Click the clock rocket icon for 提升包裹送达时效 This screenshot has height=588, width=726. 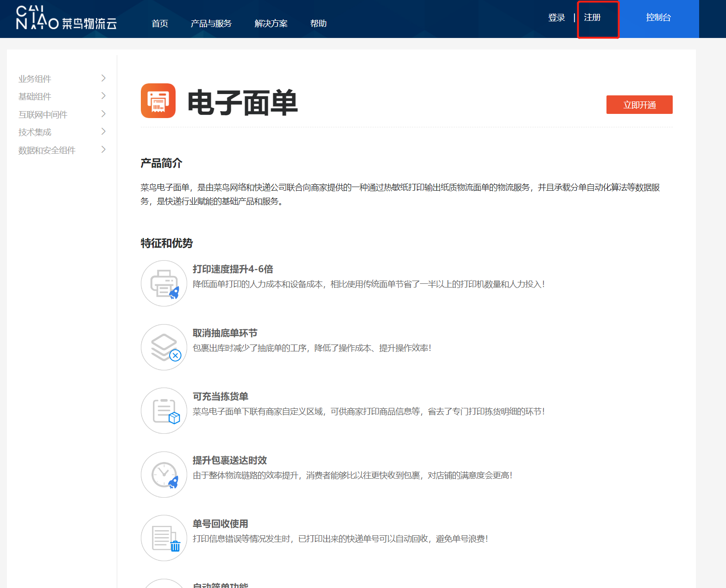[164, 475]
